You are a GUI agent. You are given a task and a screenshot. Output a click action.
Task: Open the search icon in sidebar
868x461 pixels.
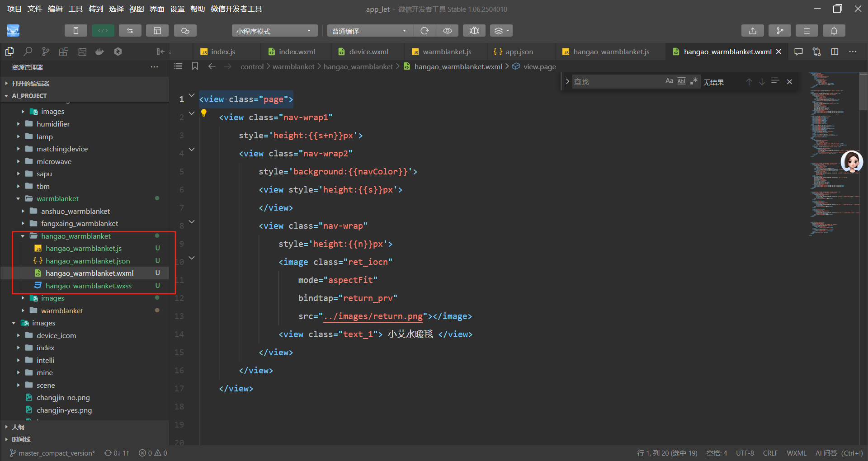coord(28,52)
